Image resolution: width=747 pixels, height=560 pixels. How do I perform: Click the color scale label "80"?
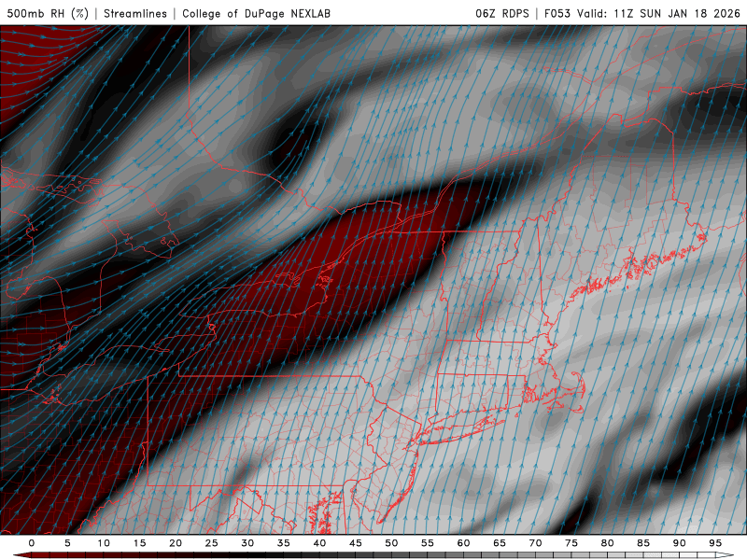(x=607, y=543)
